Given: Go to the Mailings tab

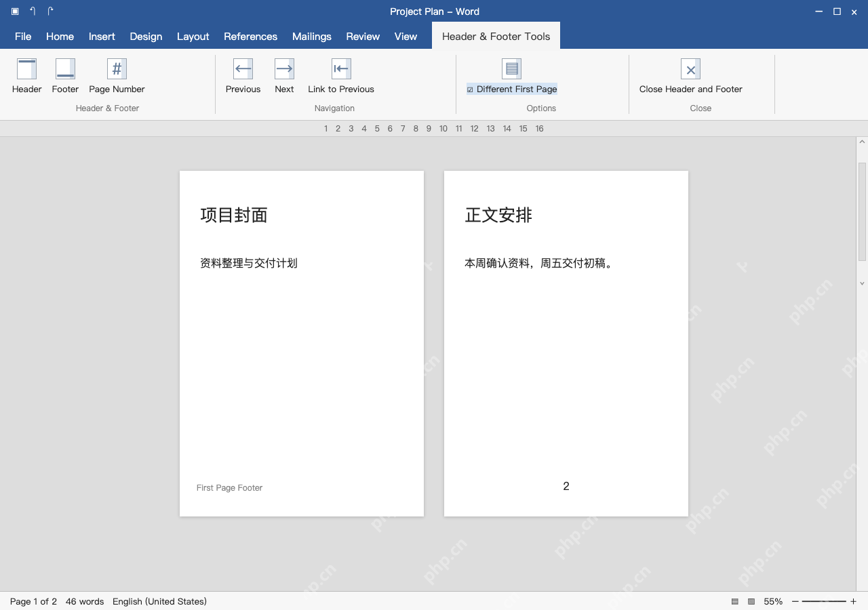Looking at the screenshot, I should point(311,37).
